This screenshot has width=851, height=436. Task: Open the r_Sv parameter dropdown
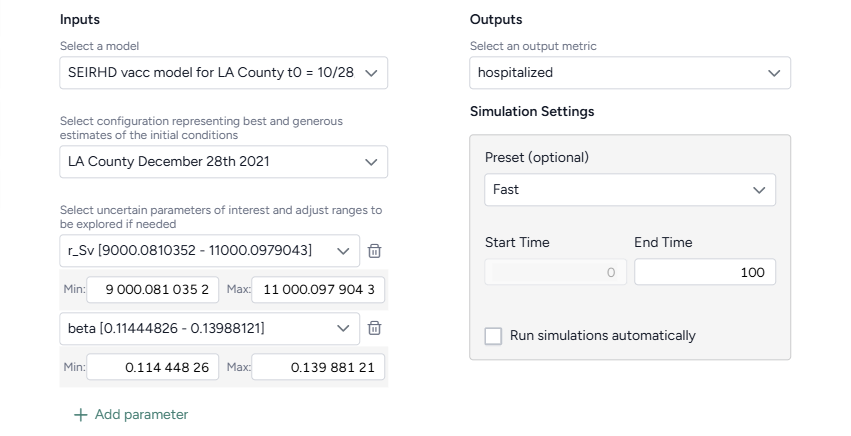pyautogui.click(x=209, y=251)
